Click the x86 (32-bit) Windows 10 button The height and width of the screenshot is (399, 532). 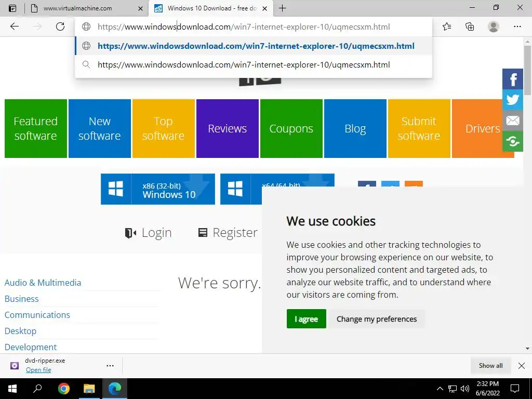[x=158, y=189]
